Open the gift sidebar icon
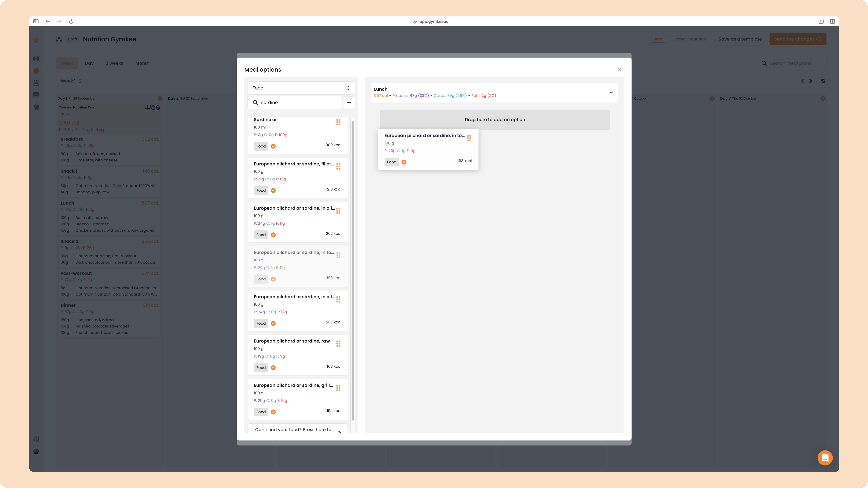 (36, 107)
